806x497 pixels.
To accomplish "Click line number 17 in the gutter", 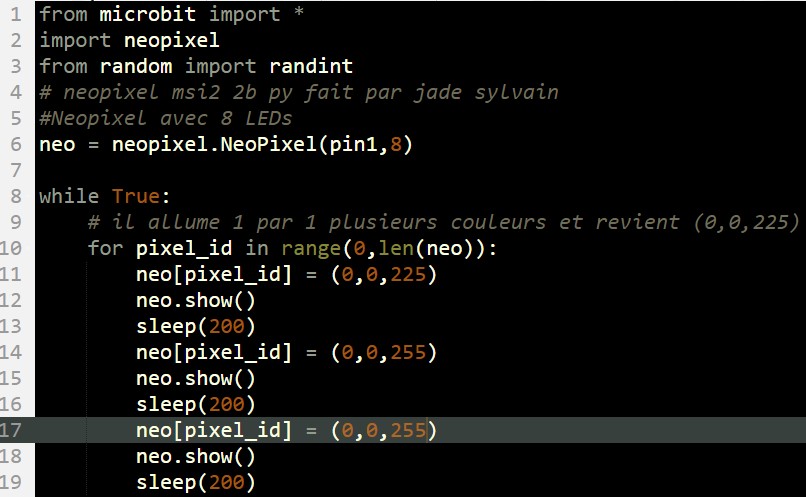I will [10, 430].
